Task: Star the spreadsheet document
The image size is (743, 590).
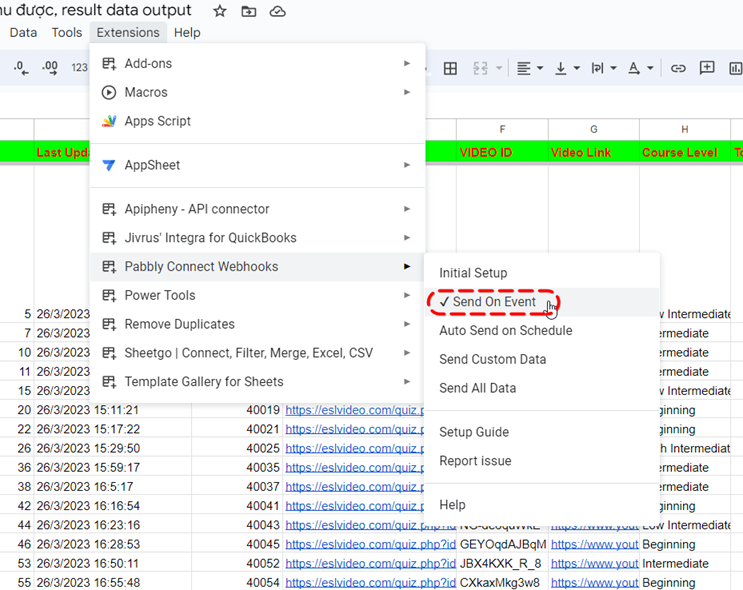Action: tap(219, 11)
